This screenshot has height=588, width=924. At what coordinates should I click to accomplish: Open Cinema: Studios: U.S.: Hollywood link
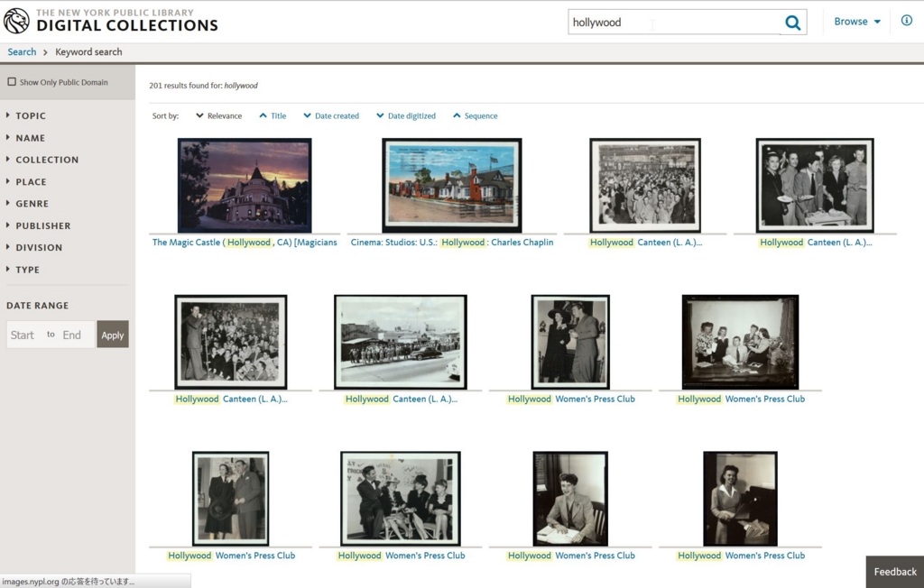pos(452,243)
